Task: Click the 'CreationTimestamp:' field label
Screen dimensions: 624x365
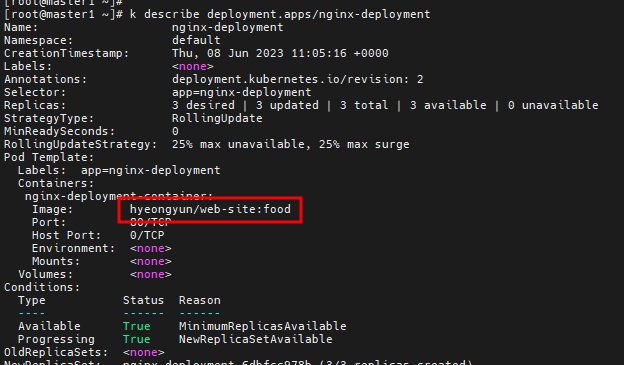Action: (x=66, y=53)
